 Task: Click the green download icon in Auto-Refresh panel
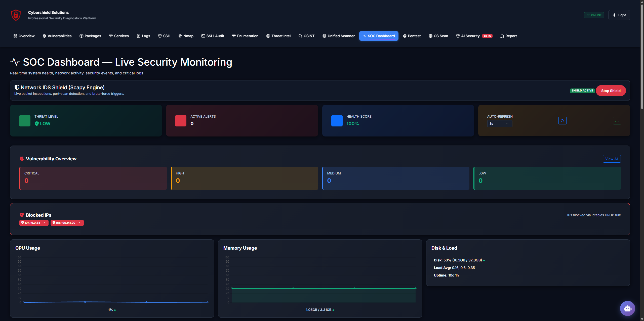[617, 121]
